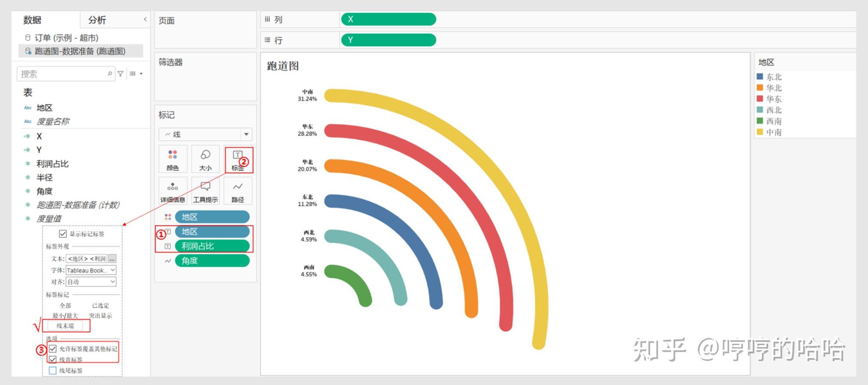Click the color icon beside the first 地区 pill
The height and width of the screenshot is (385, 868).
(168, 217)
